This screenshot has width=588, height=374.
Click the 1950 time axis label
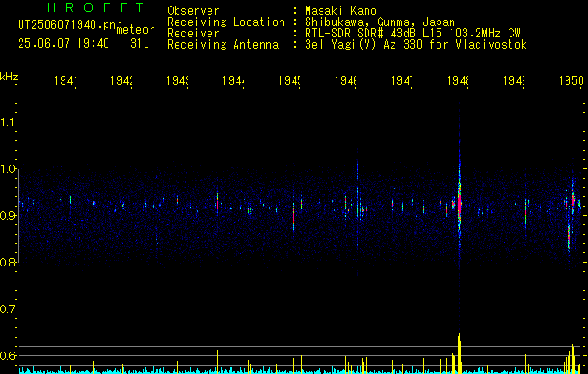pyautogui.click(x=571, y=80)
